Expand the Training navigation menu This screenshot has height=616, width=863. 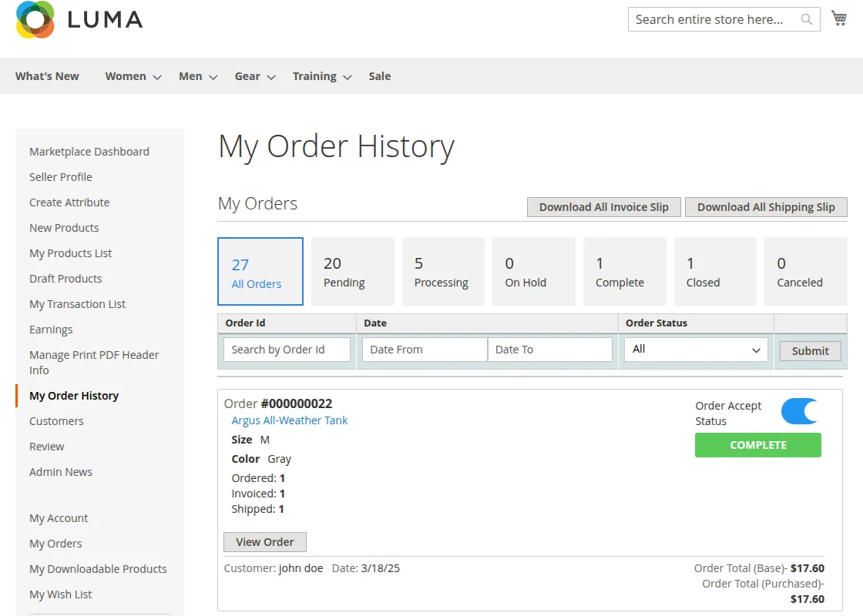pyautogui.click(x=314, y=75)
